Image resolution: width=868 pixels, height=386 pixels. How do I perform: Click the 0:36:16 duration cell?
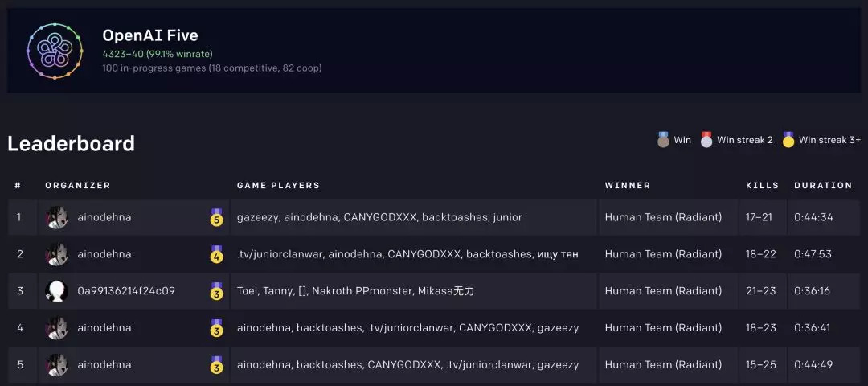pyautogui.click(x=812, y=291)
